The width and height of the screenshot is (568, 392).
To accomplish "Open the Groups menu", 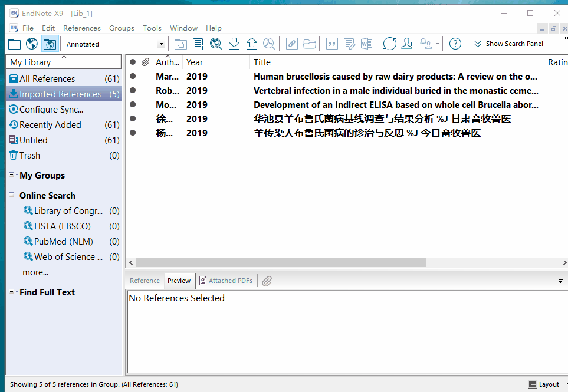I will click(122, 28).
